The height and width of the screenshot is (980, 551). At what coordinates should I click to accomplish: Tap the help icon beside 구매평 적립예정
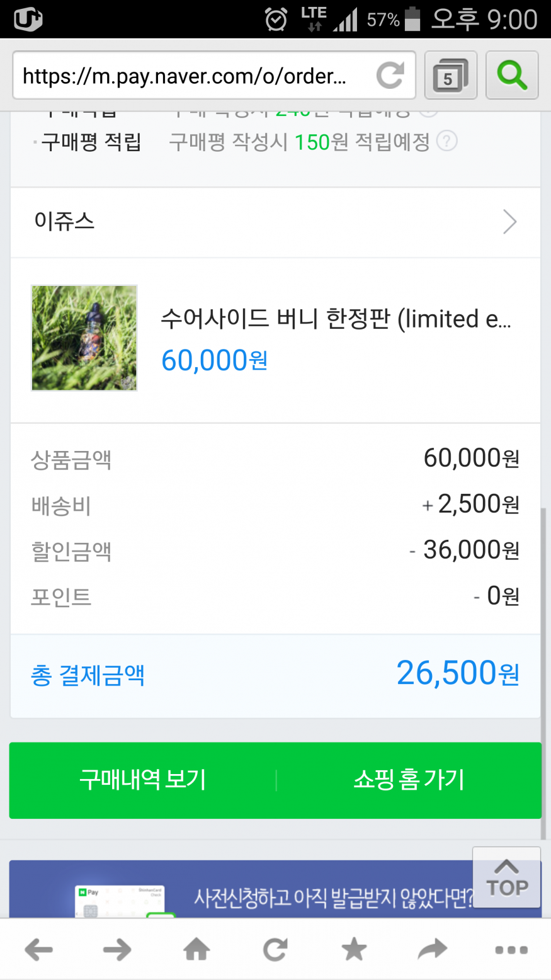click(446, 141)
